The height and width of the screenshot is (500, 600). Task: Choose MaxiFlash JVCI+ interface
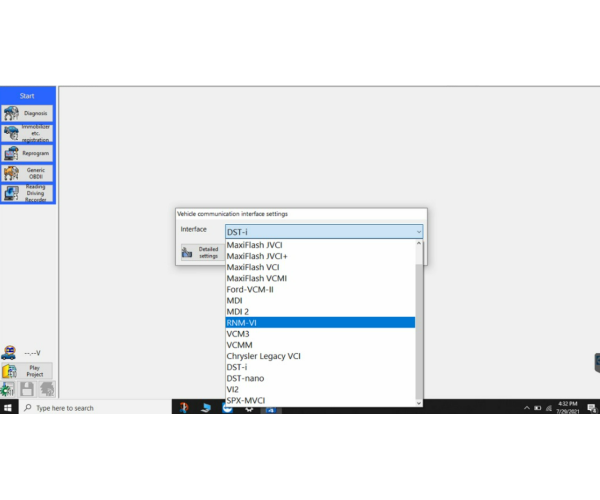tap(320, 256)
